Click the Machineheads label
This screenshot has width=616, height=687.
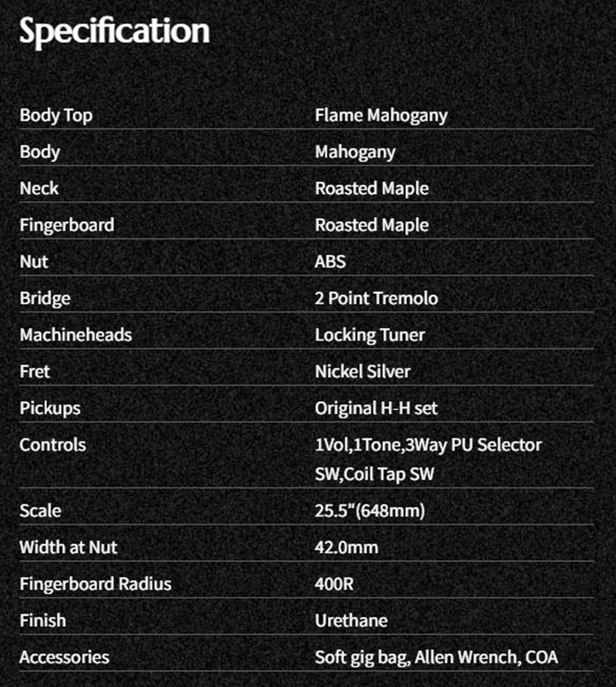[76, 335]
